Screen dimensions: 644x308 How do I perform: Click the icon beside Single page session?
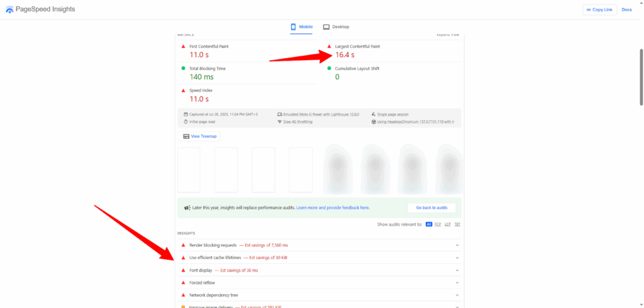click(374, 114)
